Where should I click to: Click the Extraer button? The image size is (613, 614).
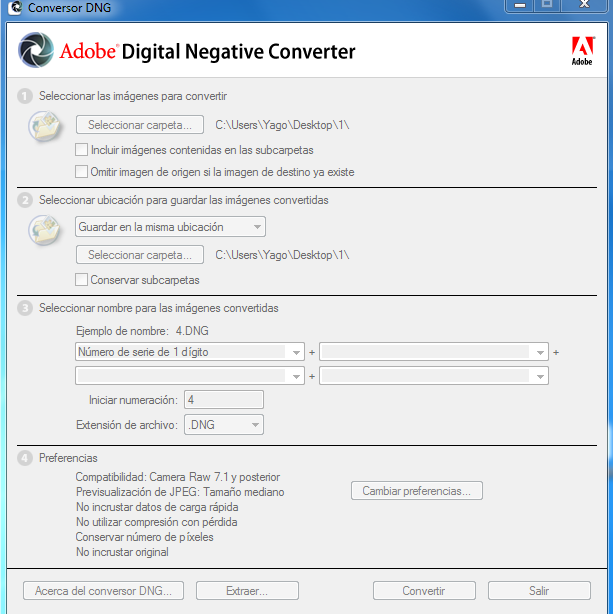tap(247, 591)
